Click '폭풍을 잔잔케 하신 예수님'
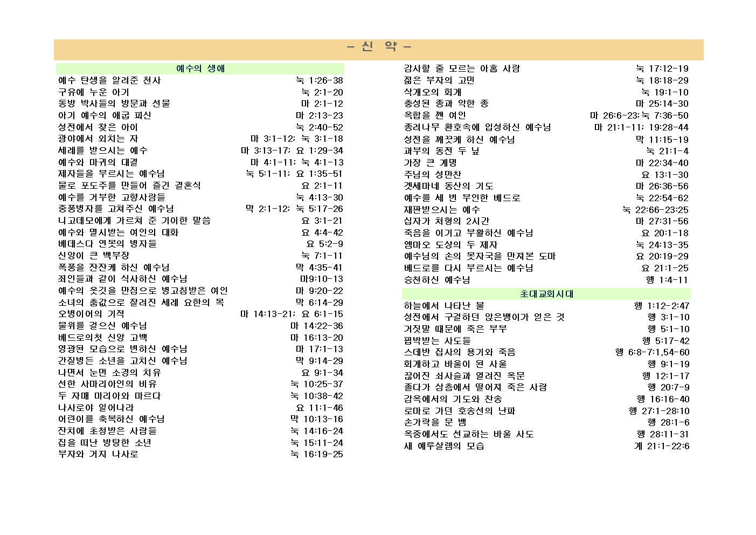756x535 pixels. coord(114,267)
